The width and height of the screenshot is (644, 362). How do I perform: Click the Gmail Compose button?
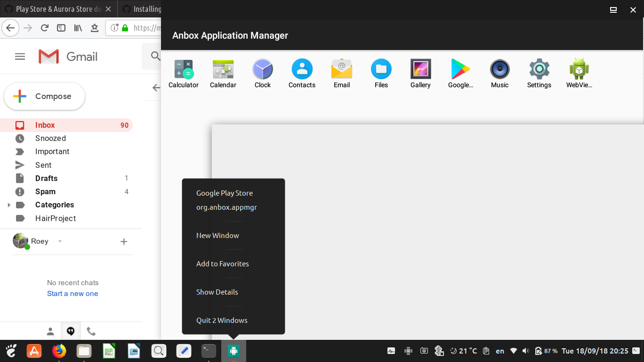click(44, 97)
